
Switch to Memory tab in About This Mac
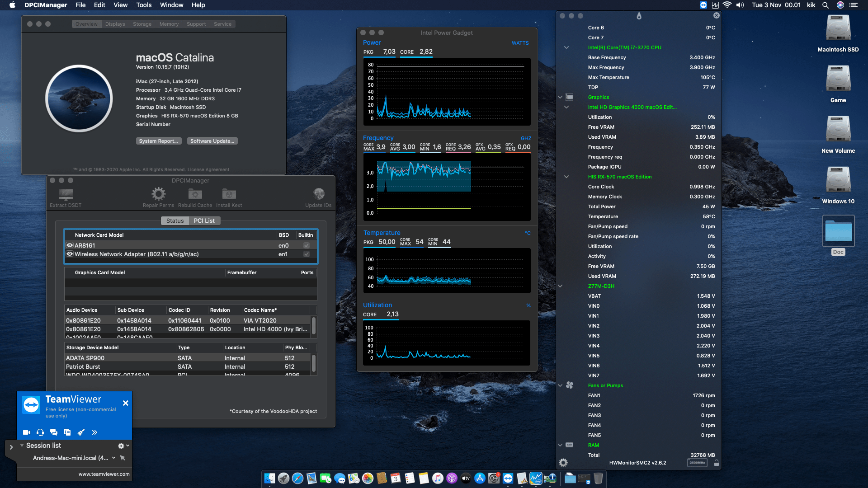[x=169, y=24]
